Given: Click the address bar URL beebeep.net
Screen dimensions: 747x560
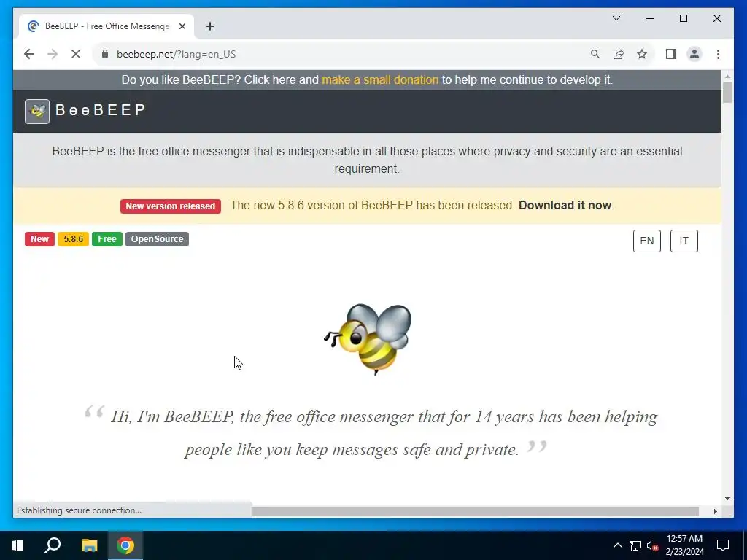Looking at the screenshot, I should coord(177,54).
